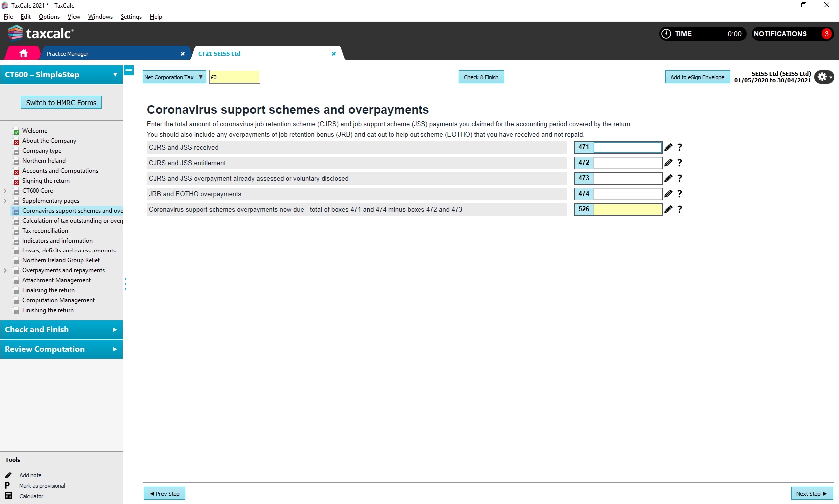Expand the Supplementary pages tree item
This screenshot has height=504, width=839.
point(5,201)
